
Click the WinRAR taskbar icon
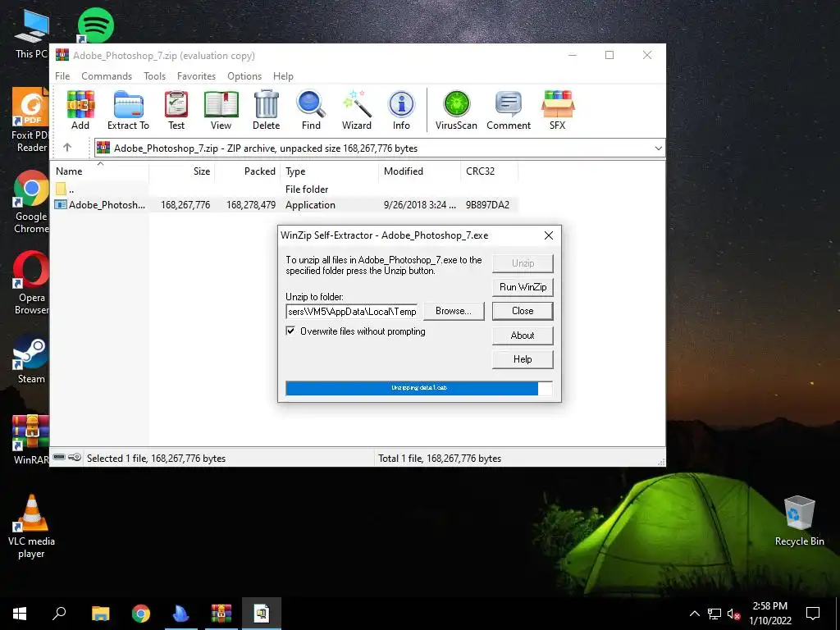[221, 614]
